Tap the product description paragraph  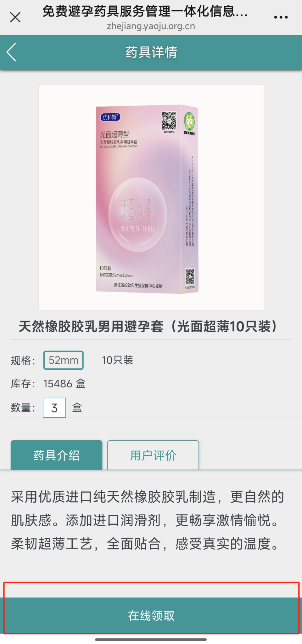(x=147, y=520)
